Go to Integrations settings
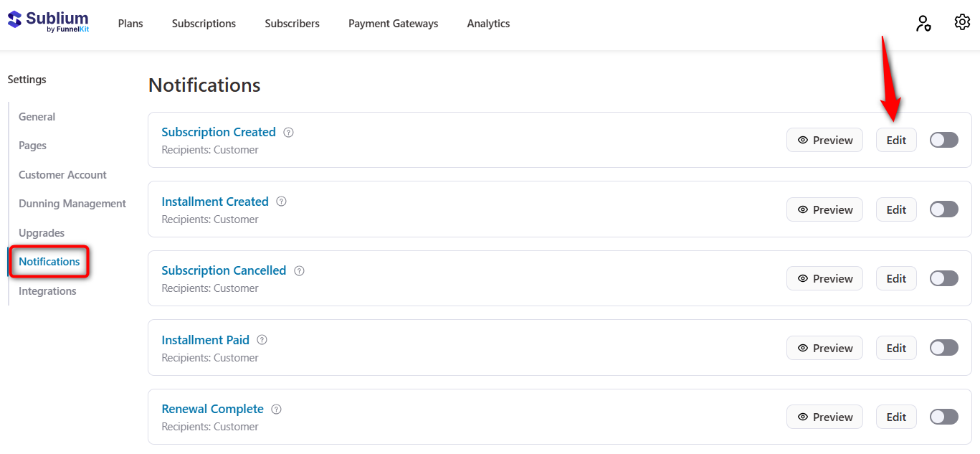The image size is (980, 454). click(x=47, y=290)
